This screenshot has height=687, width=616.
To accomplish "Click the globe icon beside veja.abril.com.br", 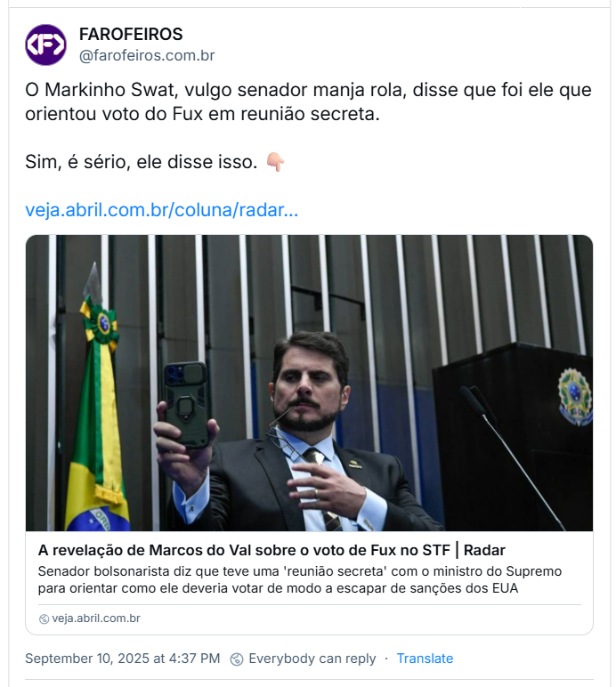I will click(x=44, y=618).
